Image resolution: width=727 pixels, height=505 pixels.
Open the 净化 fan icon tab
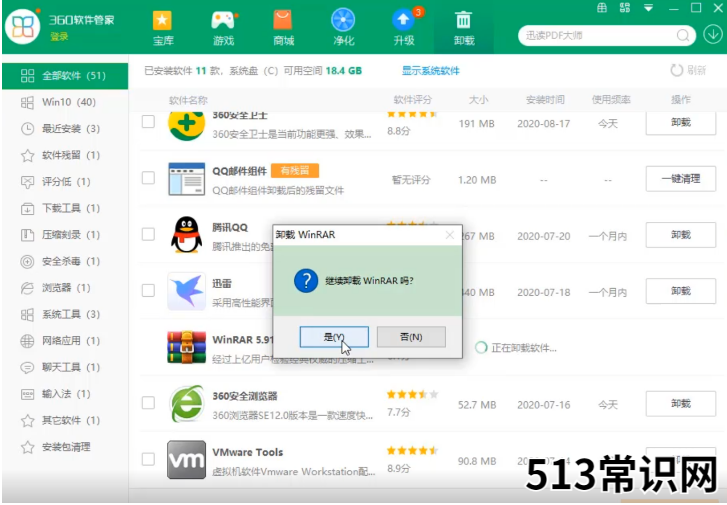[343, 28]
